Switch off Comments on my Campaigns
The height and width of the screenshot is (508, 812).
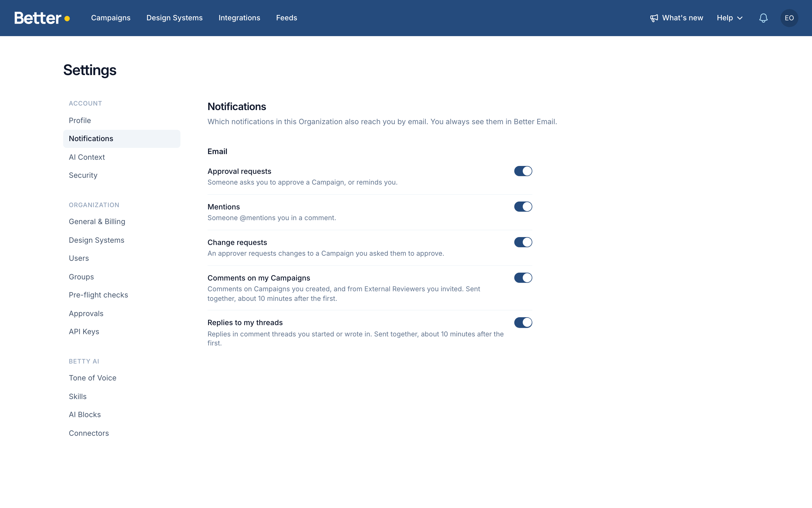[x=523, y=278]
